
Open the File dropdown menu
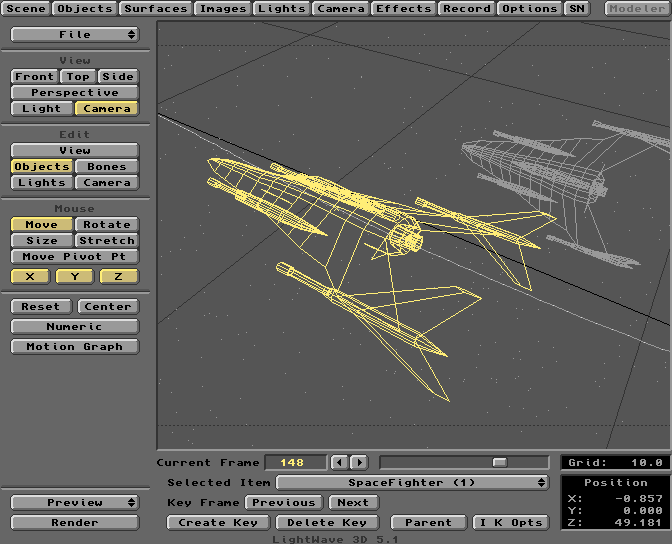(75, 35)
